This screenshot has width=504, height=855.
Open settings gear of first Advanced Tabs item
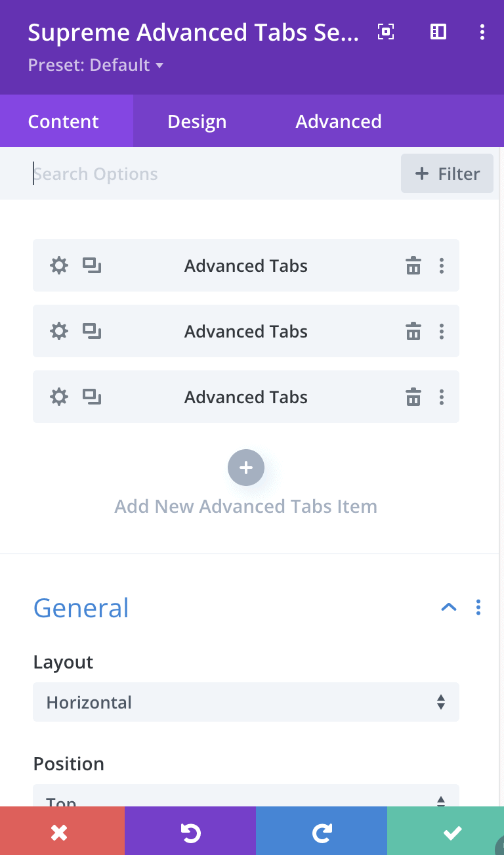(x=59, y=266)
